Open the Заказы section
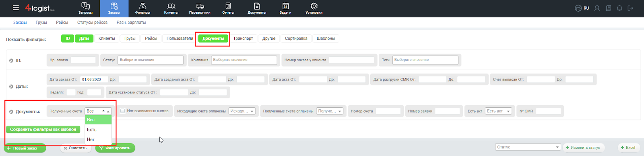 click(114, 8)
